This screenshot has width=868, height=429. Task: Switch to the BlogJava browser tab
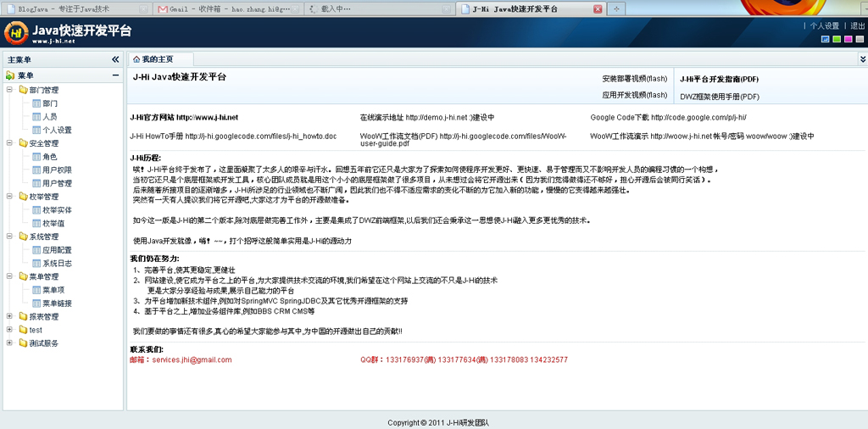pyautogui.click(x=76, y=8)
